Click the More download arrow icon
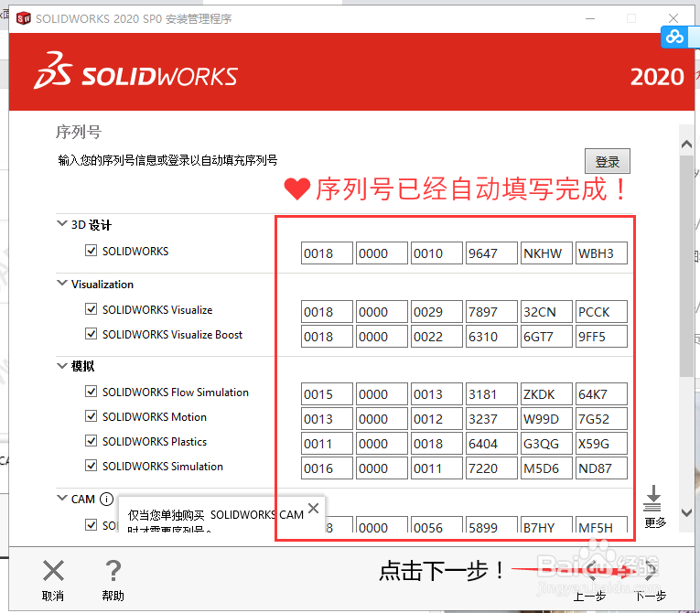The image size is (700, 613). click(652, 499)
